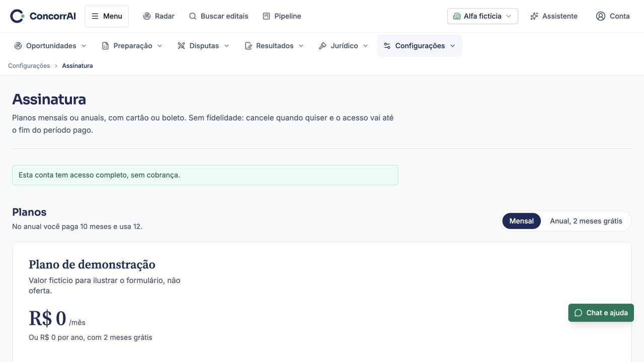Click the magnifier icon beside Buscar editais

point(193,16)
